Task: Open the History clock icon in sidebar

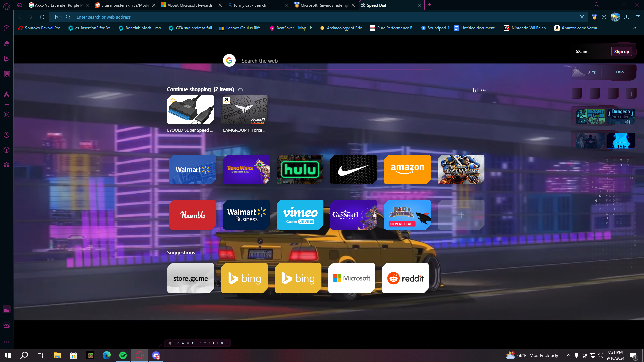Action: (x=6, y=135)
